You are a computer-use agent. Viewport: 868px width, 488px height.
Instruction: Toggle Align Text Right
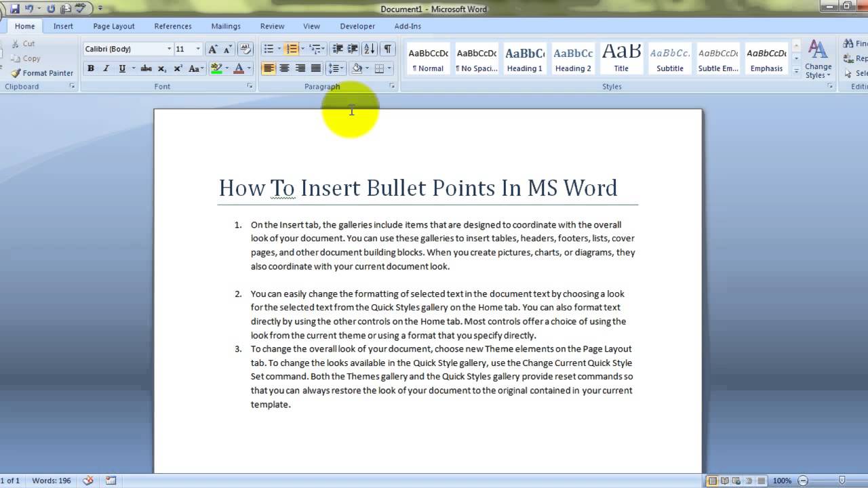click(300, 68)
